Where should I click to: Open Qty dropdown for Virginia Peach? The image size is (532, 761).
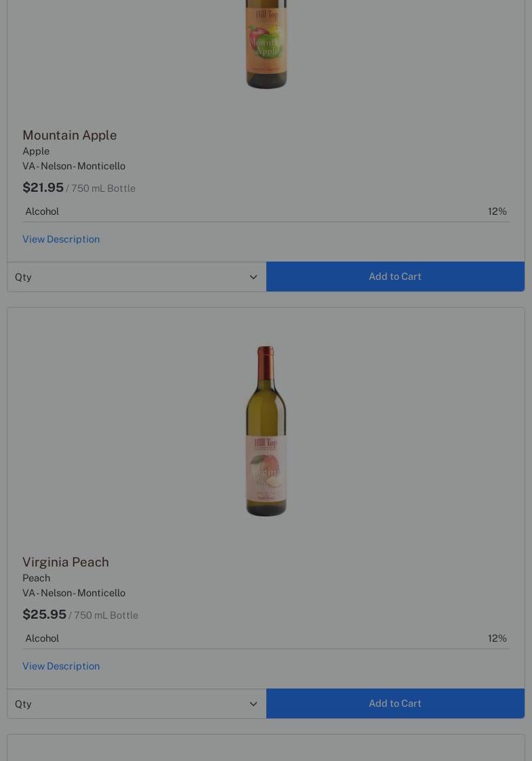136,704
